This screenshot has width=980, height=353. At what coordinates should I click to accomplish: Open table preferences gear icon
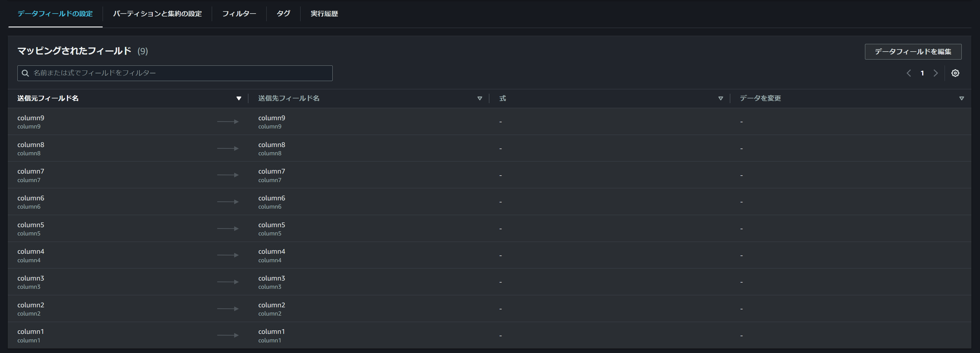click(x=955, y=73)
